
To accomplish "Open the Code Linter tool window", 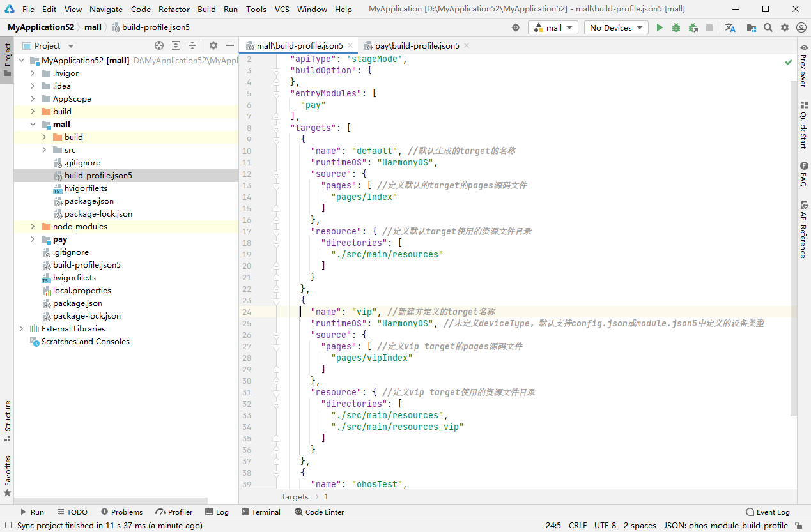I will tap(319, 512).
